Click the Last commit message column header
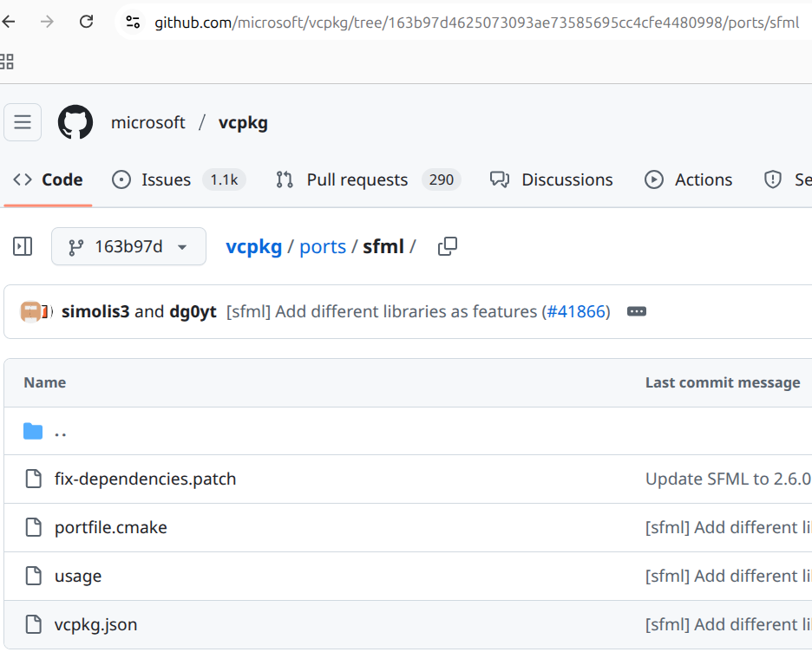This screenshot has height=665, width=812. coord(723,382)
